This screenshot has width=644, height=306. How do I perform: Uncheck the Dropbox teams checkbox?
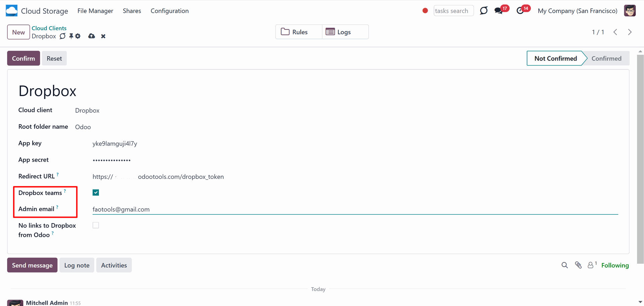click(96, 192)
